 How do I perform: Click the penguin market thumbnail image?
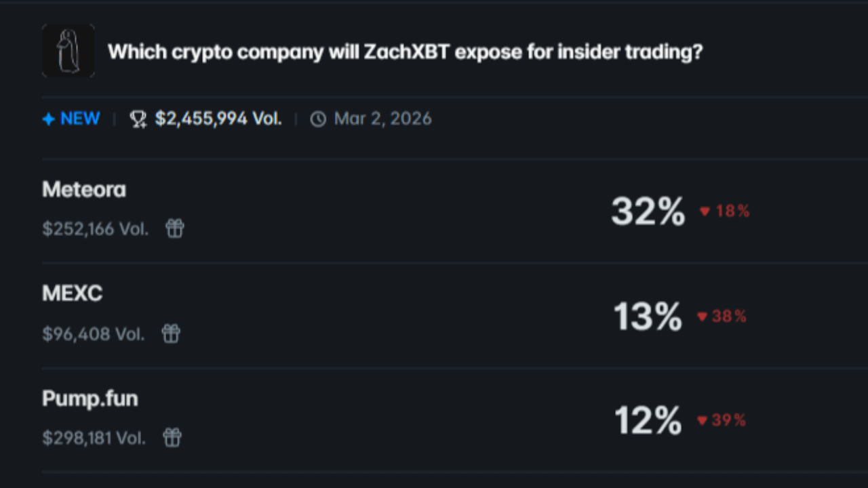click(68, 51)
